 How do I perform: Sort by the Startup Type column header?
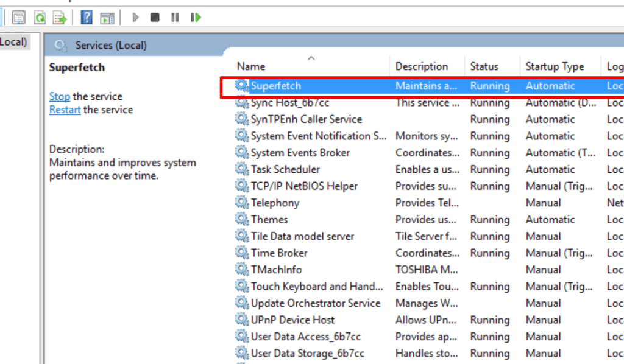pos(555,66)
